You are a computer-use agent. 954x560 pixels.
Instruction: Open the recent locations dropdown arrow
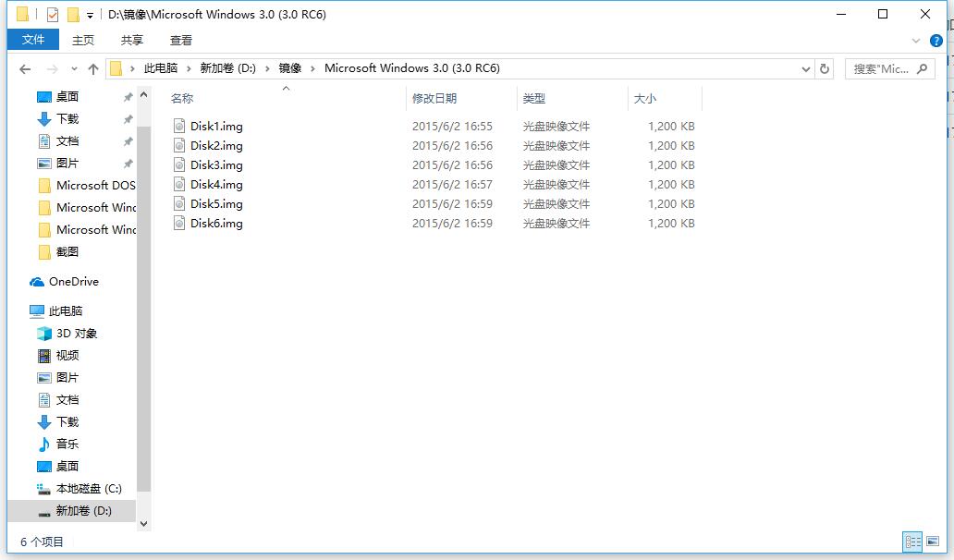74,69
